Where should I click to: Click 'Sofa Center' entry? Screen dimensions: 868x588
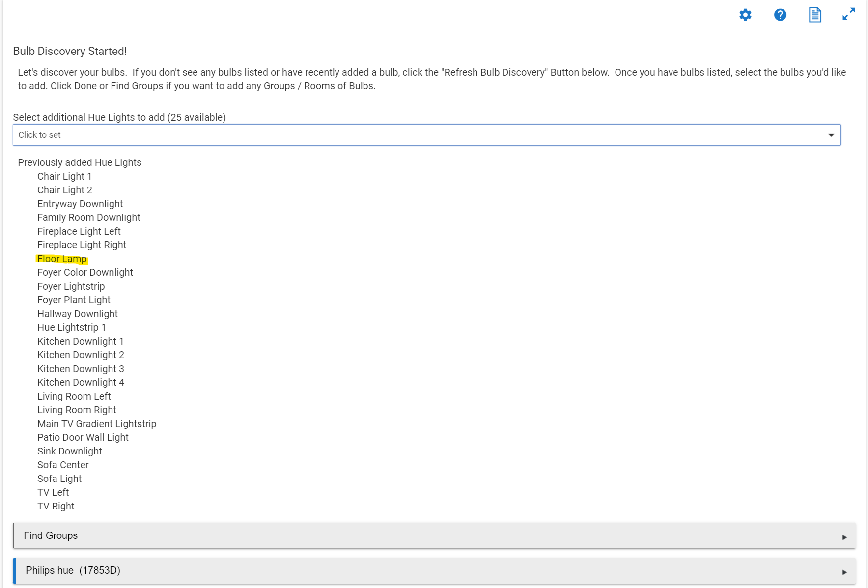63,465
